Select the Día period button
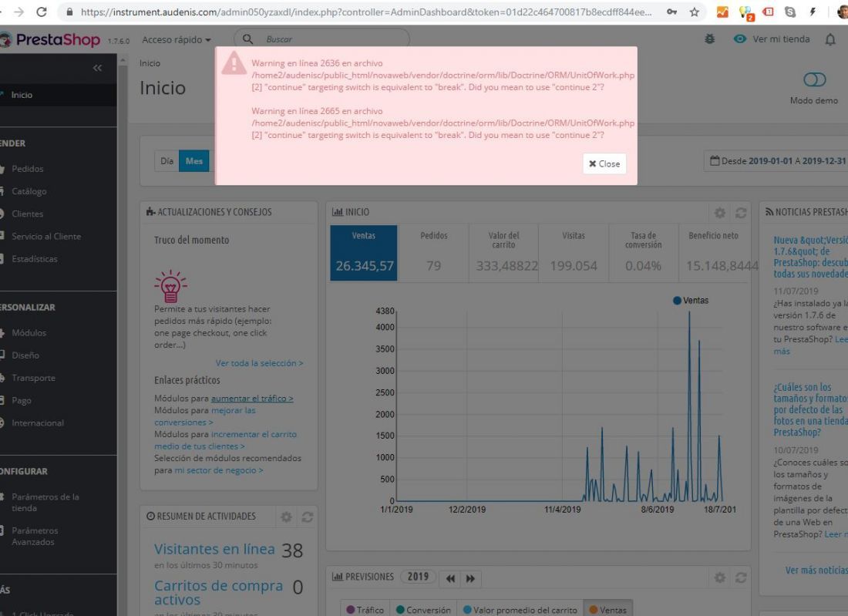This screenshot has height=616, width=848. 167,161
